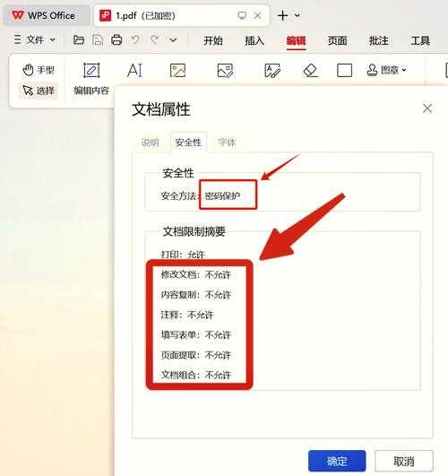Click the print icon

tap(116, 39)
